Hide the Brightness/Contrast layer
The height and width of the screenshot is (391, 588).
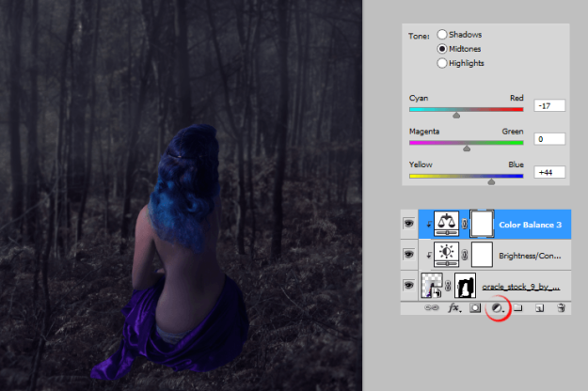point(408,255)
